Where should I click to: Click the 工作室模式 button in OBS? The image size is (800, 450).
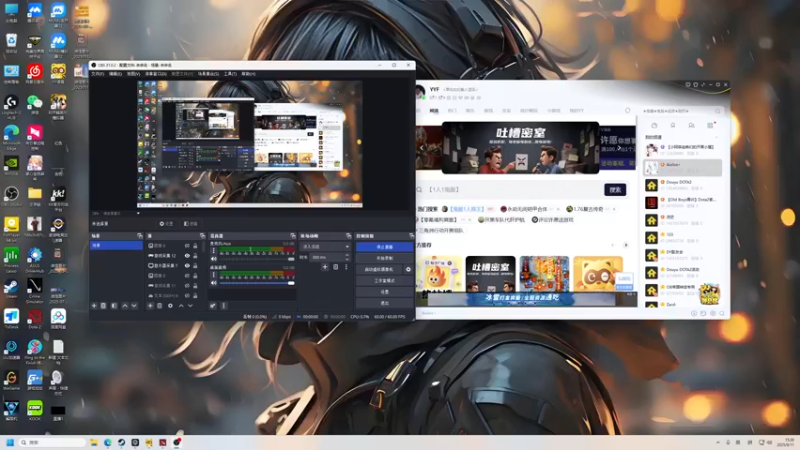tap(384, 281)
